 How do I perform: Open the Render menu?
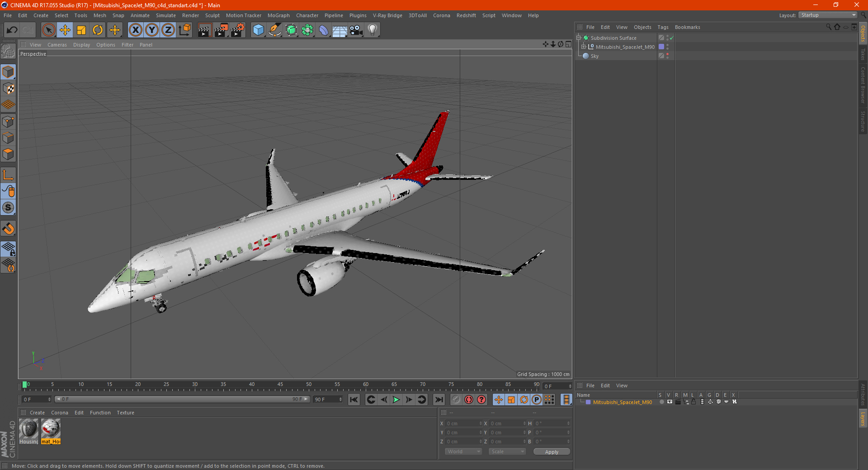click(190, 15)
